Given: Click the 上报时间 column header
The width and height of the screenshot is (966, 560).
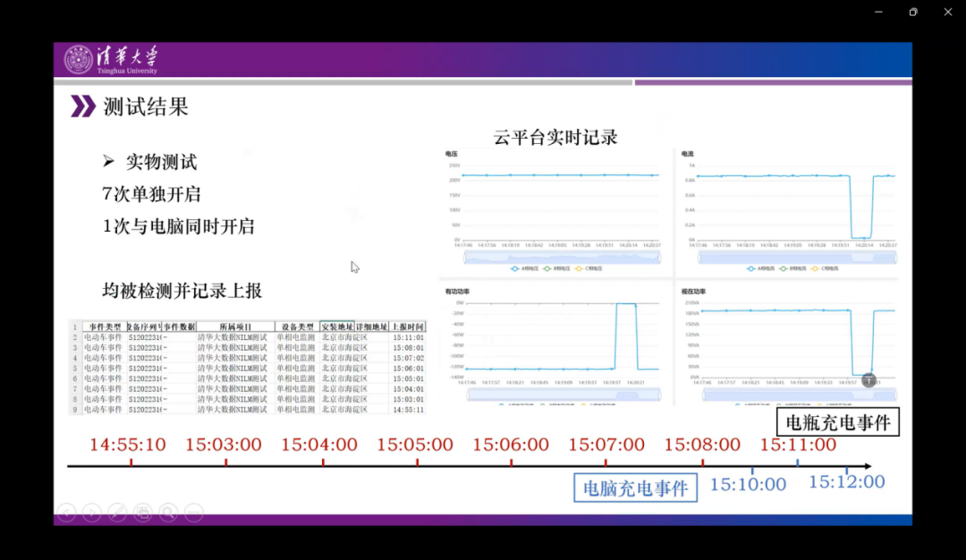Looking at the screenshot, I should [x=407, y=327].
